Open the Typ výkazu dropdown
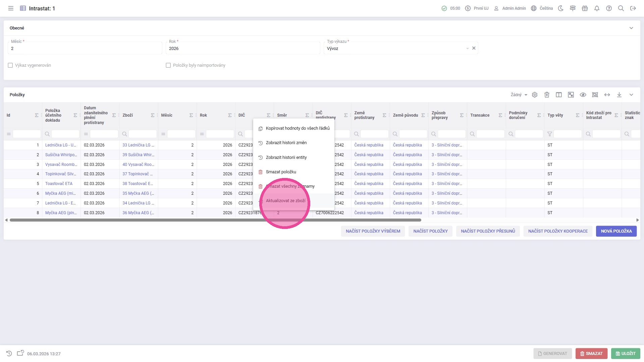The width and height of the screenshot is (644, 362). [467, 49]
